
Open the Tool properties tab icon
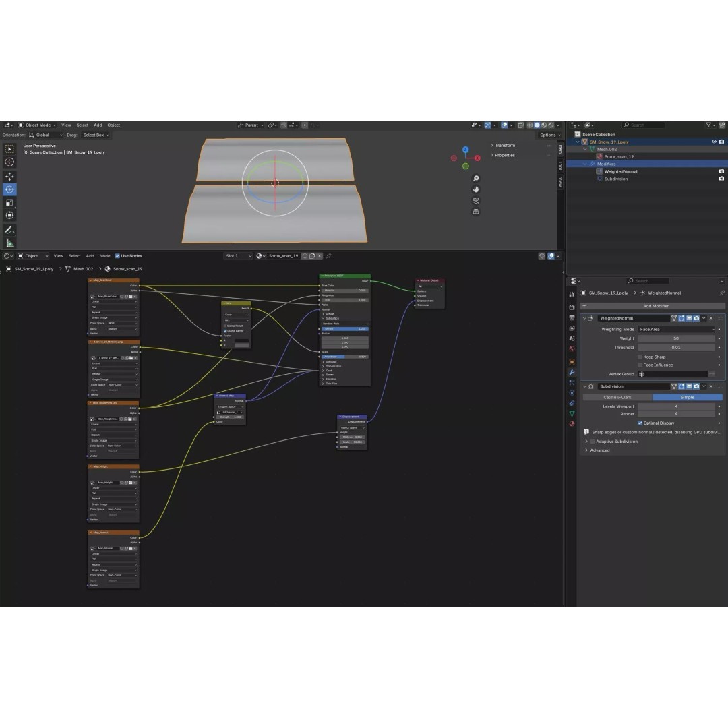[572, 295]
